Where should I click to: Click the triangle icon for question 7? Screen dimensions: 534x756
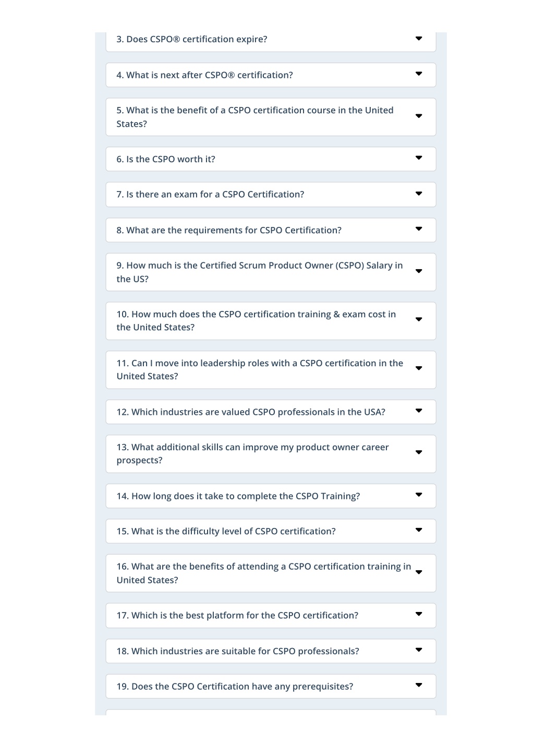tap(419, 194)
